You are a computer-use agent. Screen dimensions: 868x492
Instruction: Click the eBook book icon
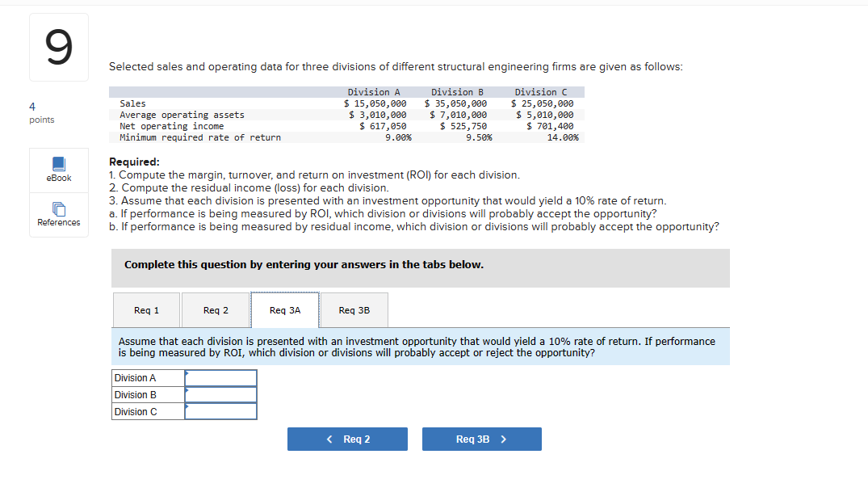(x=58, y=164)
